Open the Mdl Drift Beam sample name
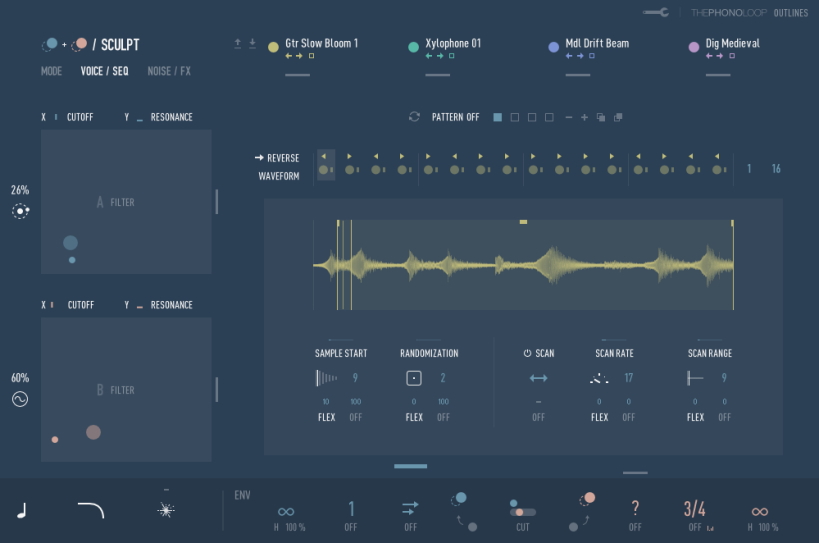Screen dimensions: 819x543 coord(597,43)
